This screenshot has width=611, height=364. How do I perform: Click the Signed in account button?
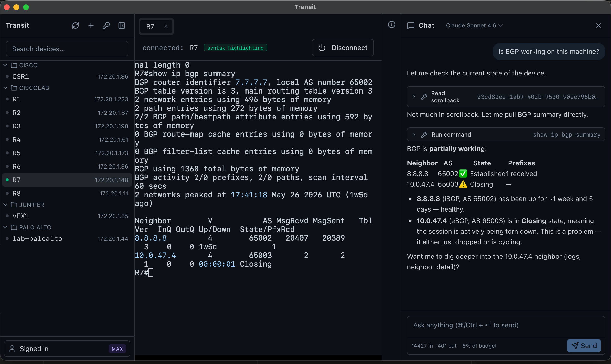pos(67,349)
